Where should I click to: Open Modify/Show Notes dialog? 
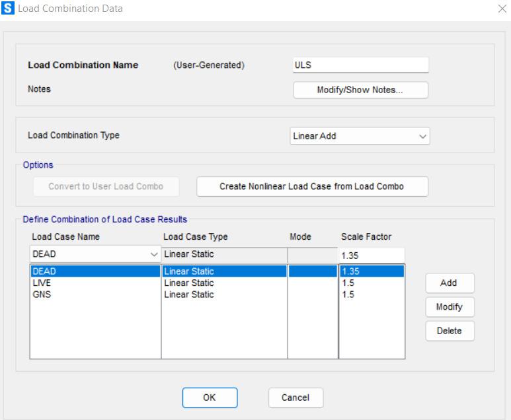(x=360, y=90)
